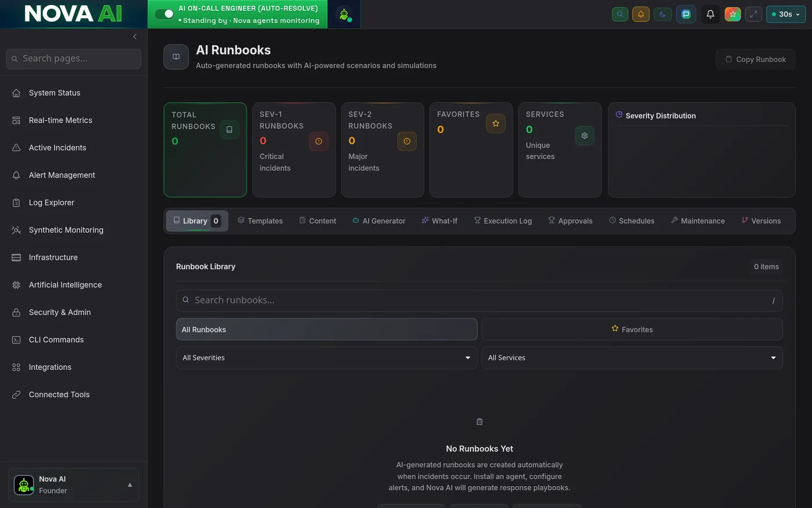This screenshot has height=508, width=812.
Task: Click the Artificial Intelligence chip icon
Action: (16, 284)
